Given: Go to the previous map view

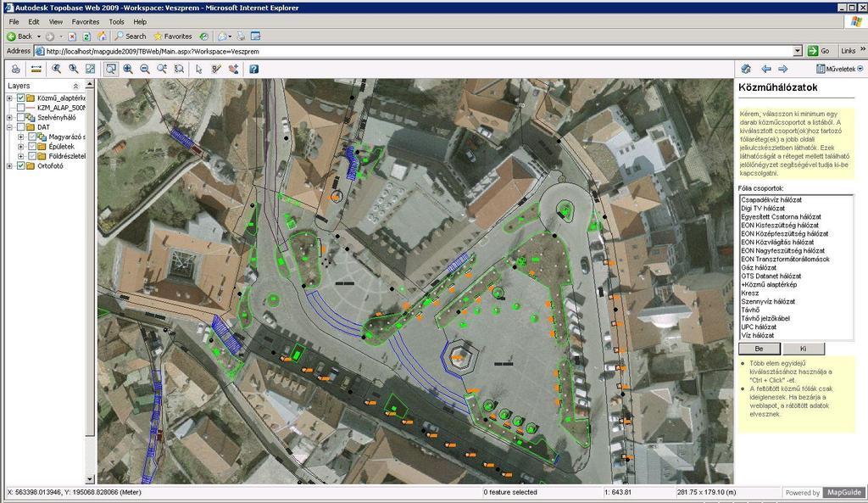Looking at the screenshot, I should coord(57,70).
